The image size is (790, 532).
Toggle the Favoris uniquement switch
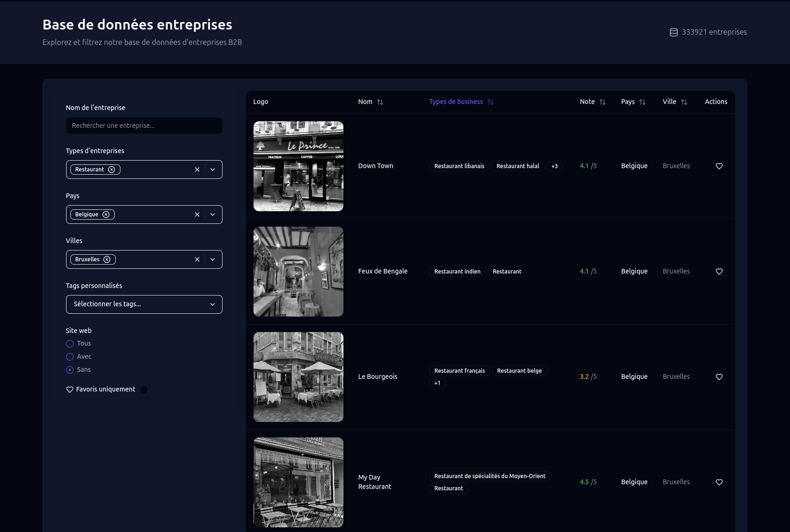144,390
